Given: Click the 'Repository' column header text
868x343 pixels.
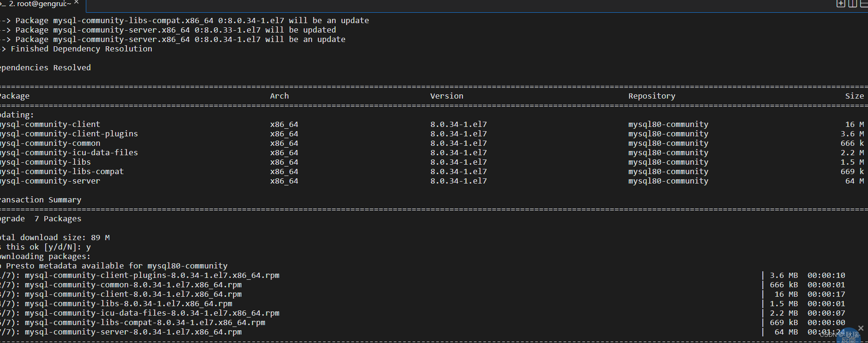Looking at the screenshot, I should 652,96.
